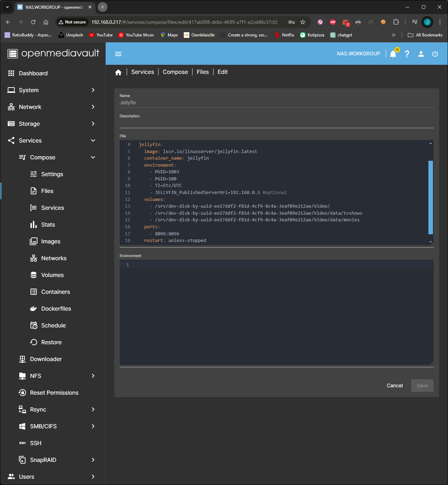Screen dimensions: 448x485
Task: Click inside the Environment editor area
Action: 276,312
